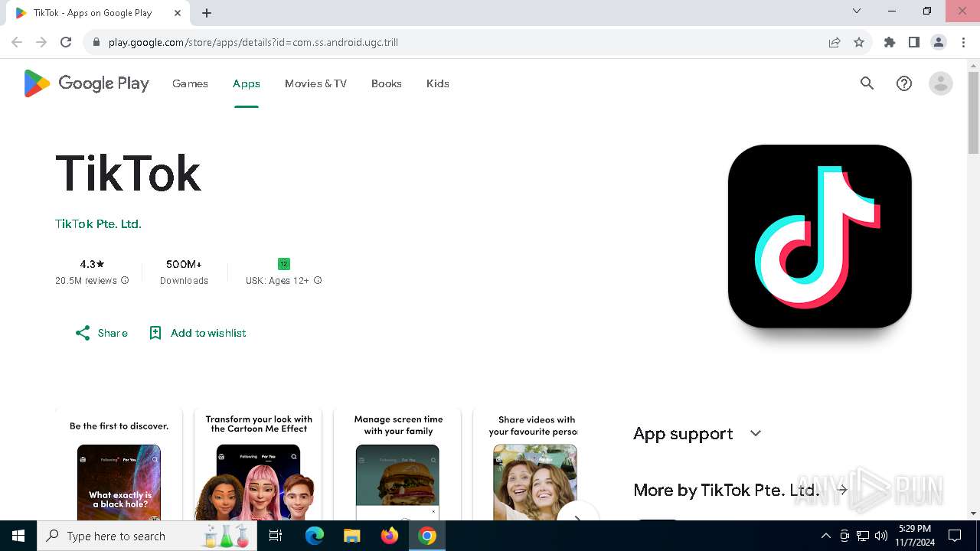Open the Books tab
Viewport: 980px width, 551px height.
point(387,83)
